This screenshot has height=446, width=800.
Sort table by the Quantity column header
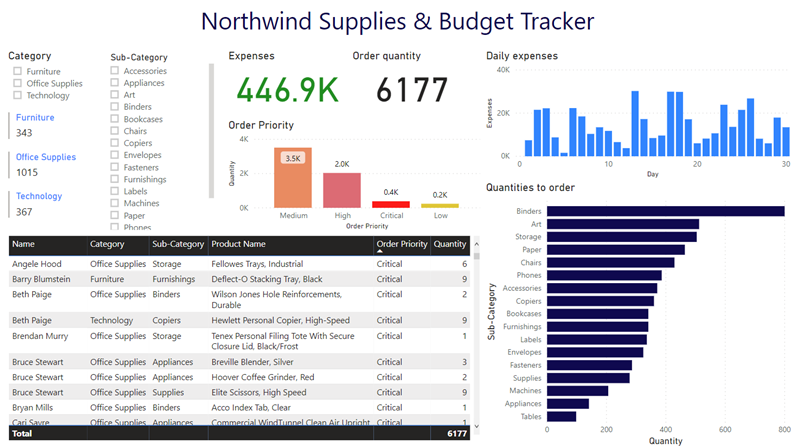[449, 244]
